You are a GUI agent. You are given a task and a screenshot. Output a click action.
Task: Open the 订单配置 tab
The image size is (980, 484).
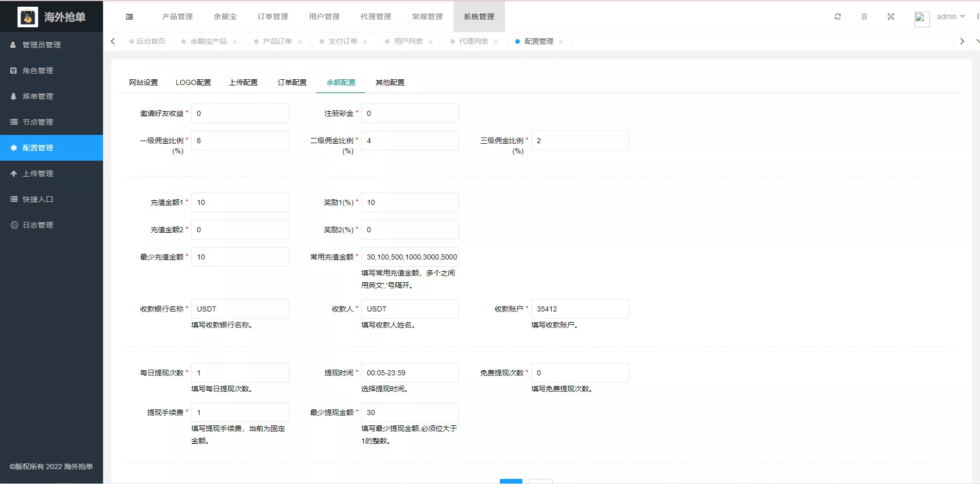coord(291,82)
